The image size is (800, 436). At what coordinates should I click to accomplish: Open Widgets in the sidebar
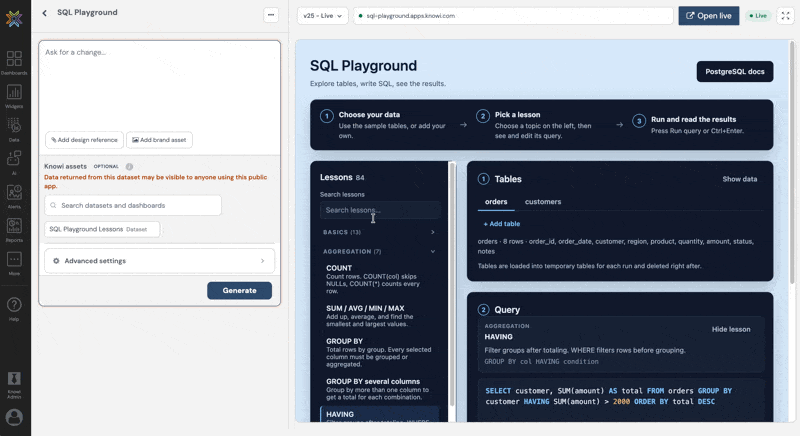(x=14, y=96)
